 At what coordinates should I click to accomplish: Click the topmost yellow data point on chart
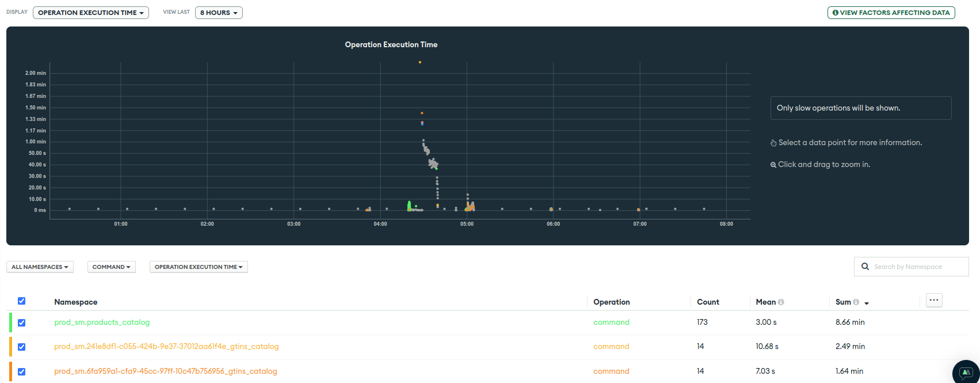coord(420,62)
